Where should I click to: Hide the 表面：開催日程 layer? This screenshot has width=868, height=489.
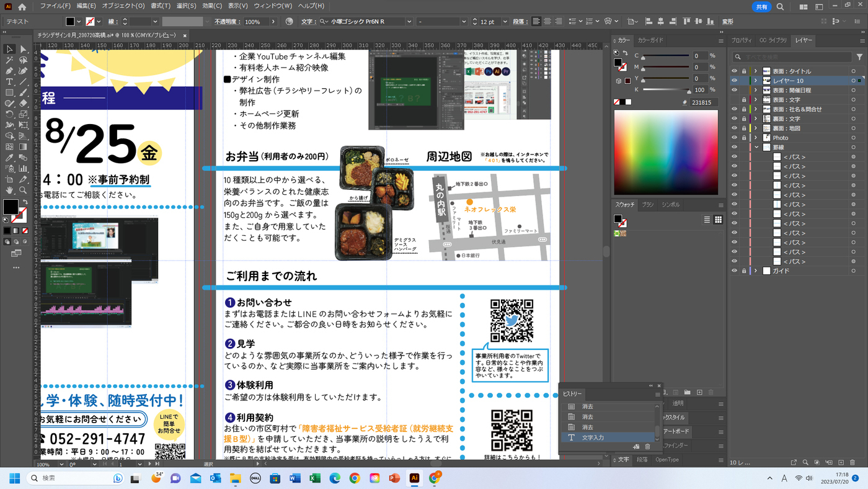734,90
